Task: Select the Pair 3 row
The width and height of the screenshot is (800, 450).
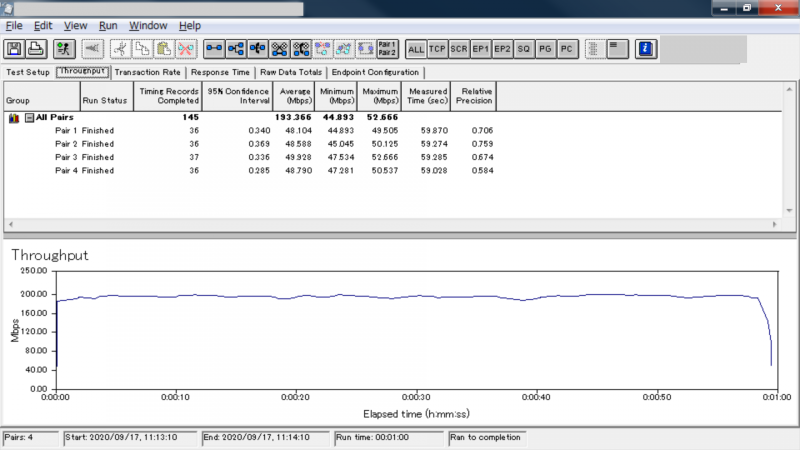Action: point(67,157)
